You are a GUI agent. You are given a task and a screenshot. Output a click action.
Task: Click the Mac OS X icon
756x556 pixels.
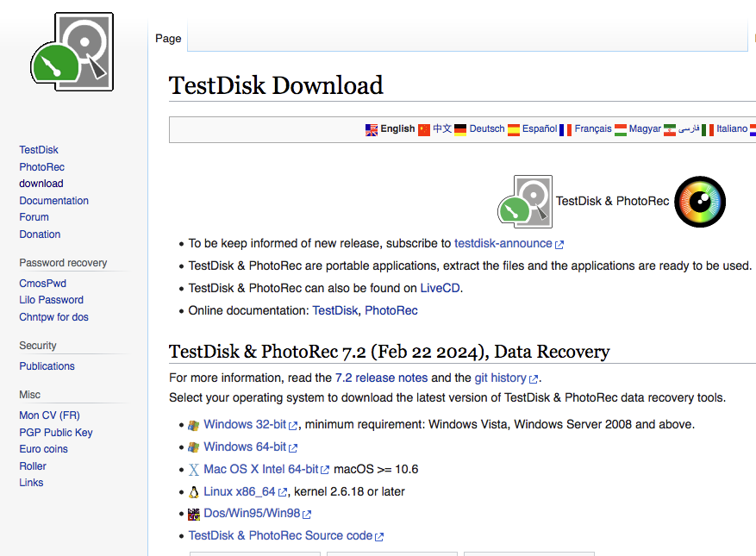pyautogui.click(x=194, y=470)
